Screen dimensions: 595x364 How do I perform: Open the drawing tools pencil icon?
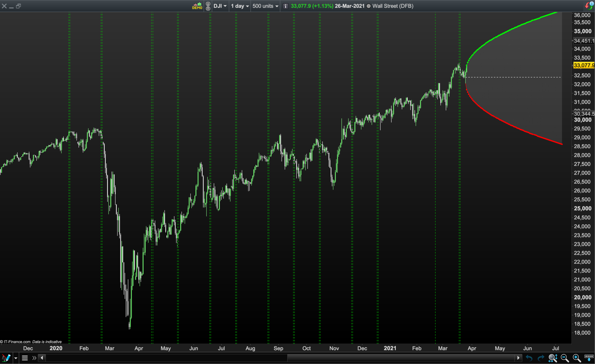click(x=6, y=358)
